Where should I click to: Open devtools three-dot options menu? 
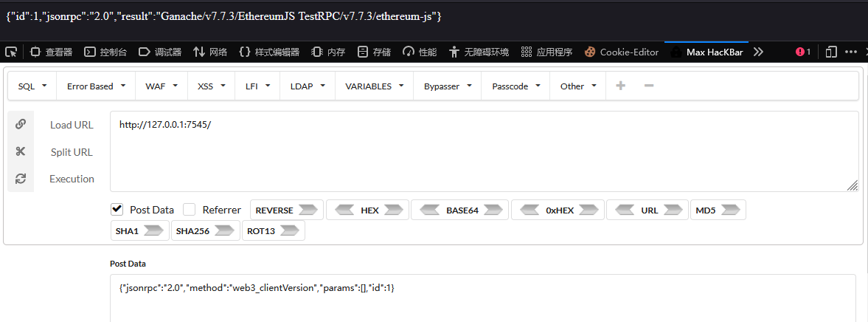851,52
